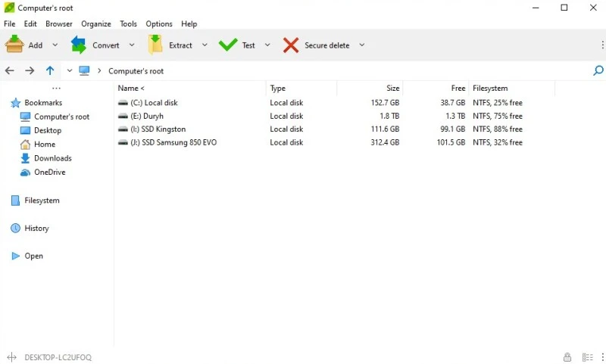
Task: Open the dropdown arrow next to Add
Action: click(58, 45)
